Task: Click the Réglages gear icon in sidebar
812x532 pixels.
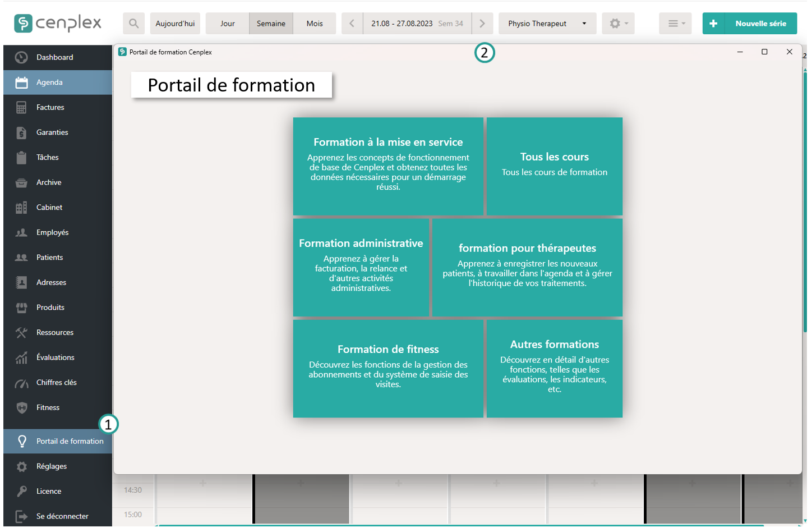Action: [21, 467]
